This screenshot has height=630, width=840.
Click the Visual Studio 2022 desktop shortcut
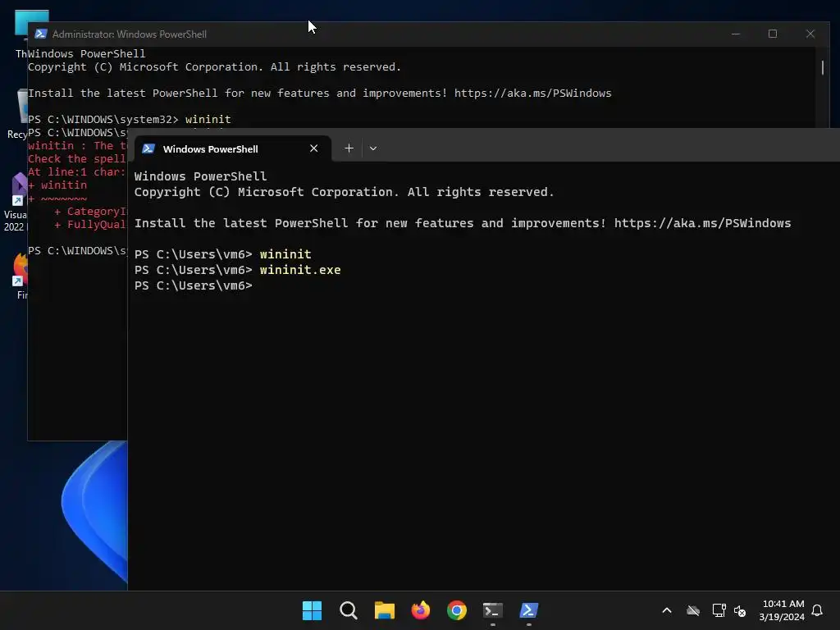(x=16, y=203)
